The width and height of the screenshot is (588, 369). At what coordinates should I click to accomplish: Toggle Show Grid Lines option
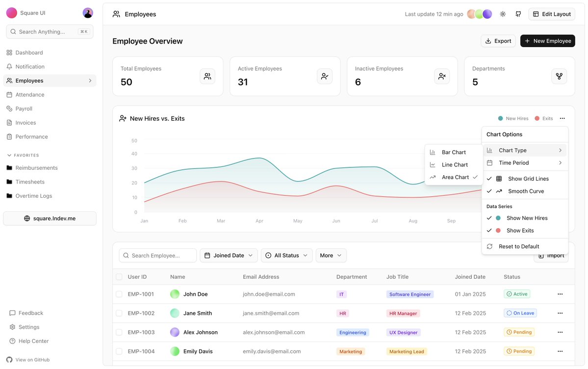525,179
